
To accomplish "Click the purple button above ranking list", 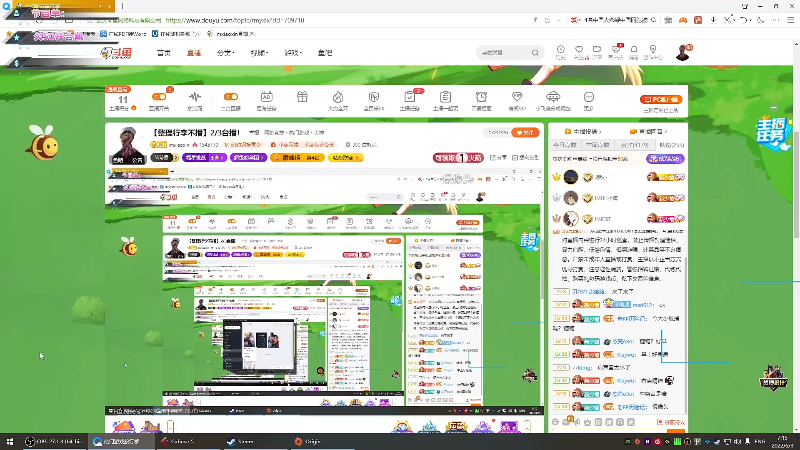I will tap(665, 159).
